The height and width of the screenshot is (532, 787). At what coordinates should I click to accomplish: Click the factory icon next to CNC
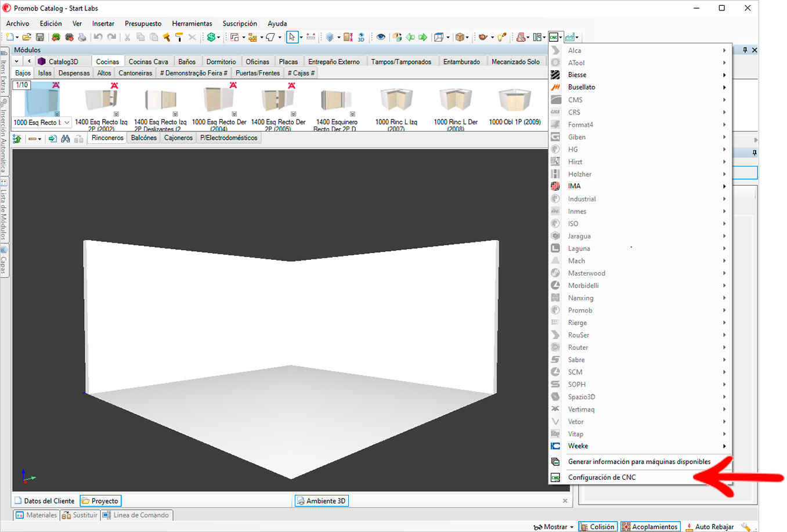point(570,37)
